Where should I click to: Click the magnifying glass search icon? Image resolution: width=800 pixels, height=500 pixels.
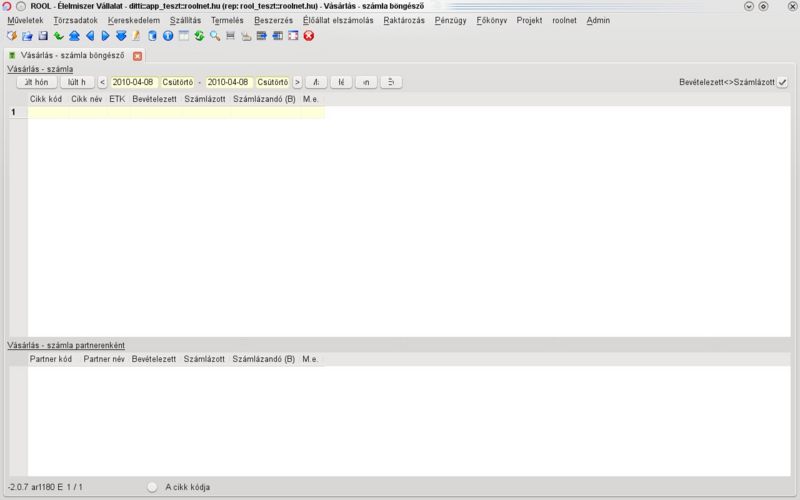pyautogui.click(x=215, y=36)
